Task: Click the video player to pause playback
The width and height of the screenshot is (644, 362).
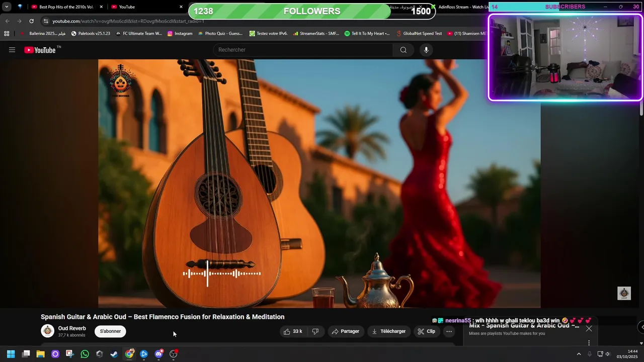Action: point(319,184)
